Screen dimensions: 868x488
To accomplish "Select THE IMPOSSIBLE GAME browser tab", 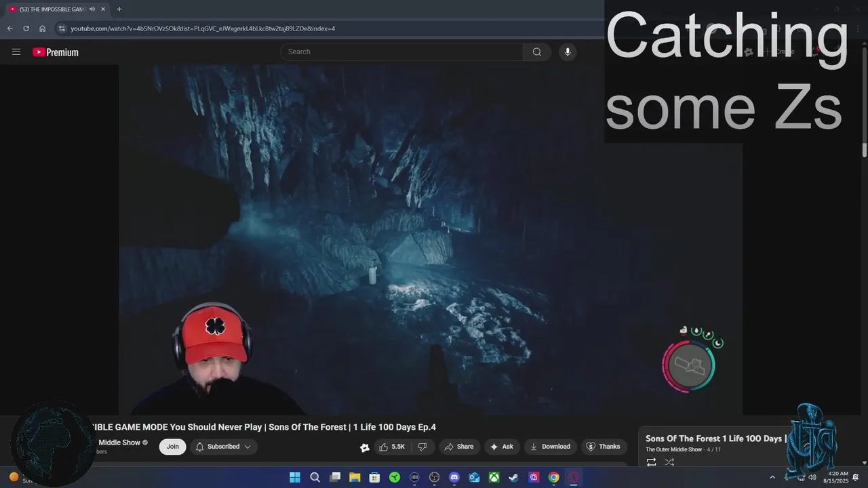I will tap(52, 9).
